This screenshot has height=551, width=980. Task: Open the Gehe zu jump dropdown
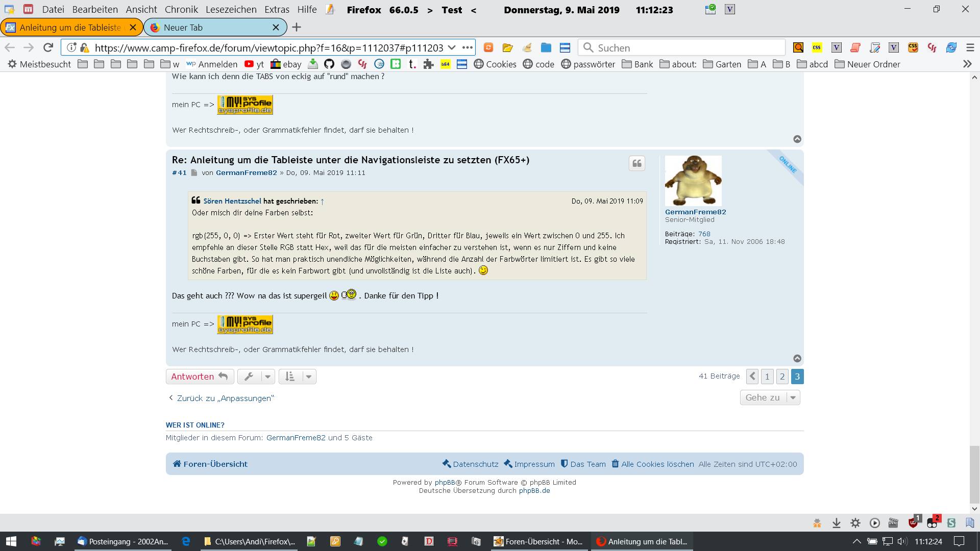point(770,397)
